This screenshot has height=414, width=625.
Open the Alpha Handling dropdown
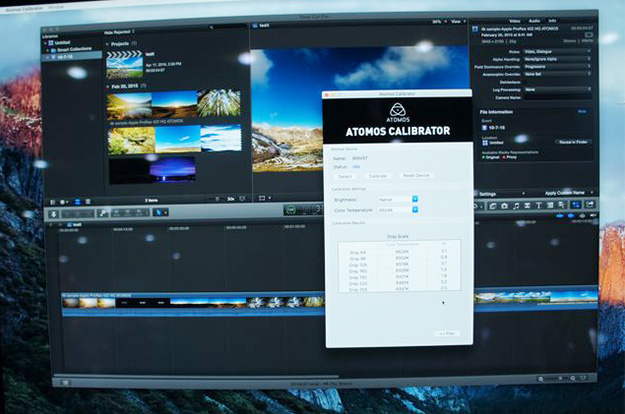coord(557,59)
